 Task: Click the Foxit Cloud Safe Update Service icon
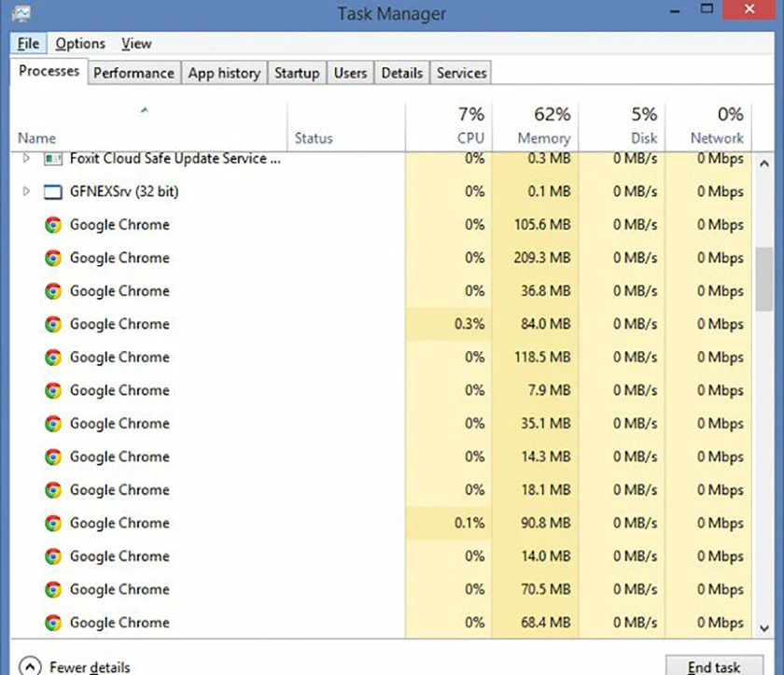(53, 159)
